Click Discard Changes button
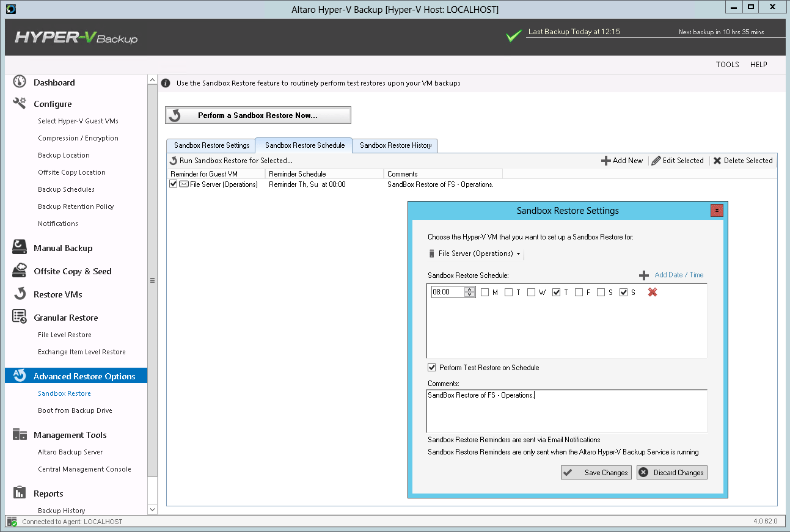Image resolution: width=790 pixels, height=532 pixels. pos(672,472)
